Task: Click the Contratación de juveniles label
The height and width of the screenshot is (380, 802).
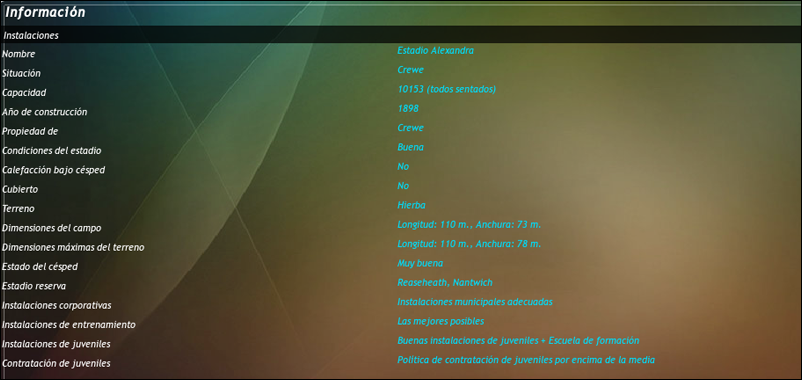Action: (x=56, y=364)
